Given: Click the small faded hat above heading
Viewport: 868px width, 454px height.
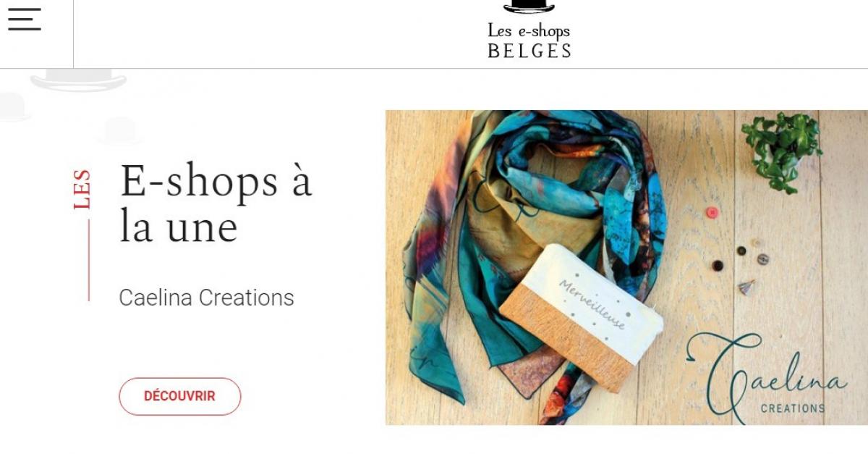Looking at the screenshot, I should tap(120, 130).
